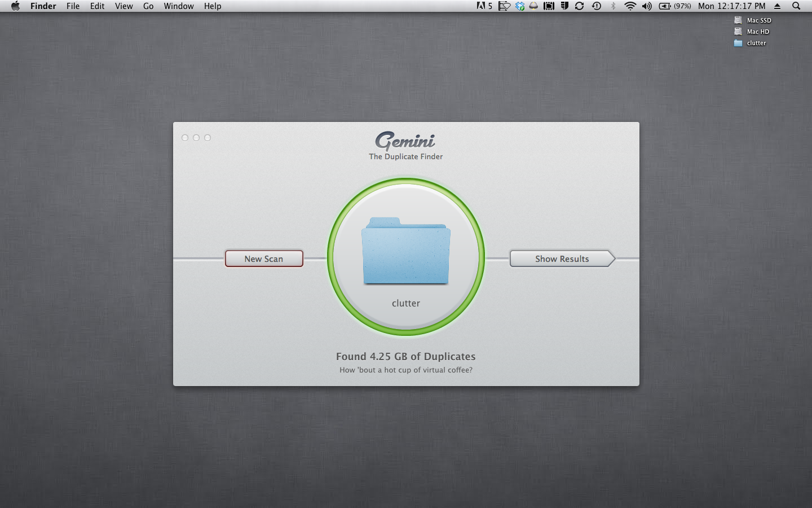Click the sync arrows menu bar icon
Screen dimensions: 812x508
[x=579, y=6]
